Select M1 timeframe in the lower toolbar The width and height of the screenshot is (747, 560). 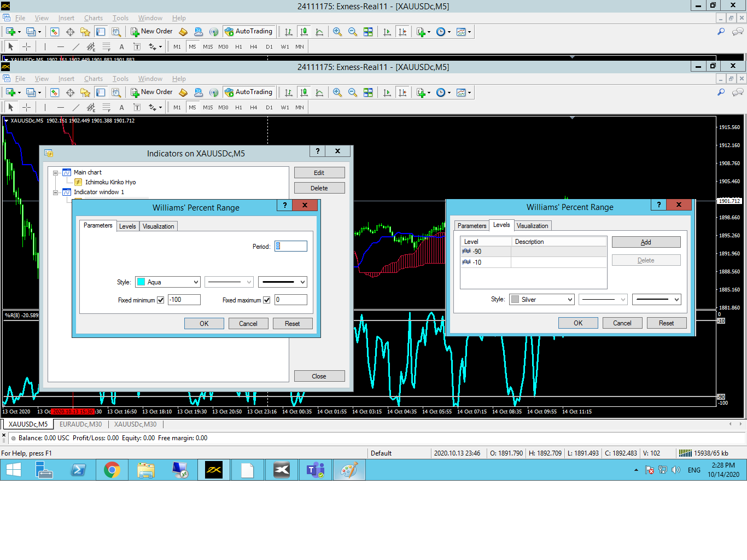point(177,108)
